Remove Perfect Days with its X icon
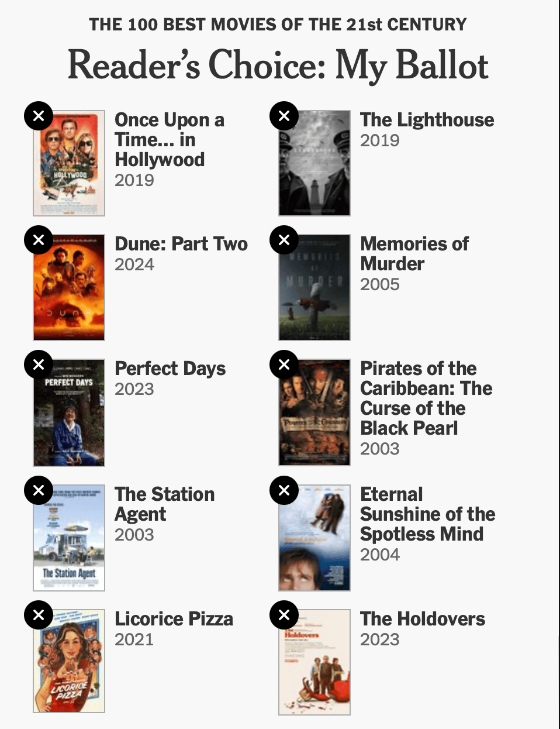Image resolution: width=560 pixels, height=729 pixels. pos(39,364)
